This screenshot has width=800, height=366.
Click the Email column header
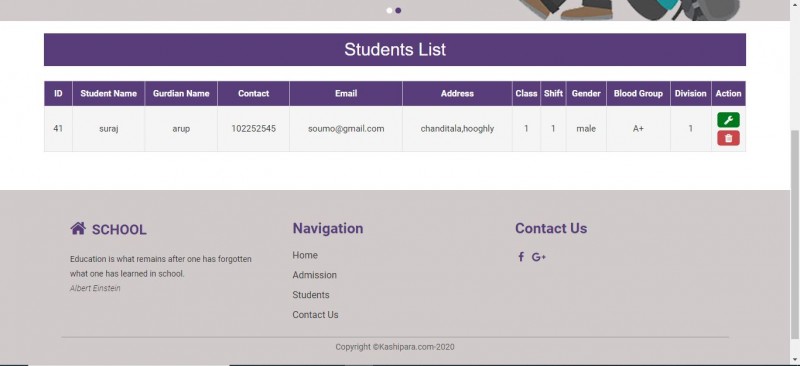coord(346,93)
